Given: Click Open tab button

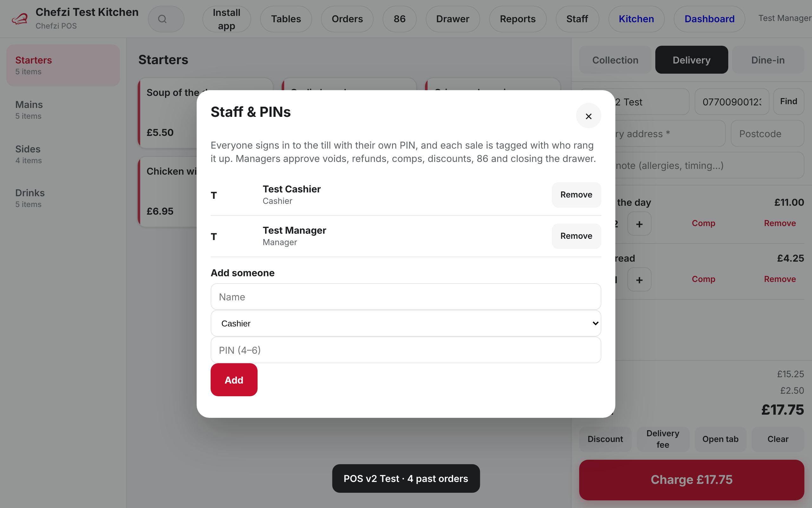Looking at the screenshot, I should [x=720, y=439].
